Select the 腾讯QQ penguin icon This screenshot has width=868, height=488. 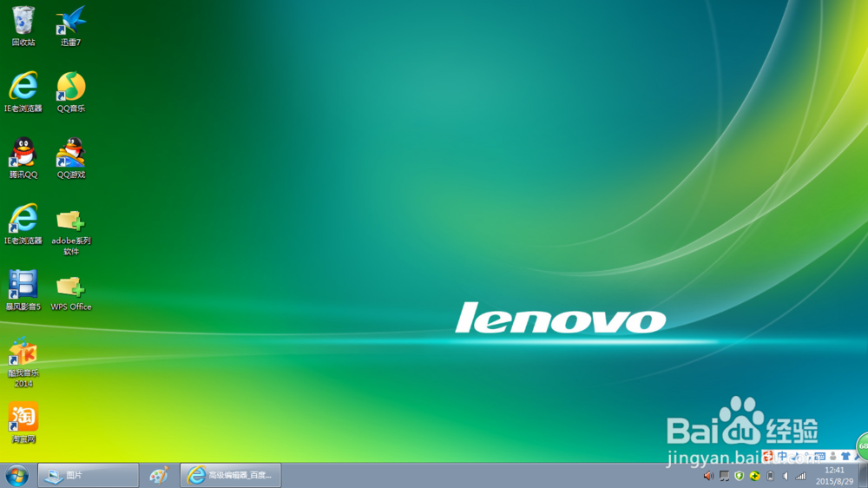coord(23,158)
